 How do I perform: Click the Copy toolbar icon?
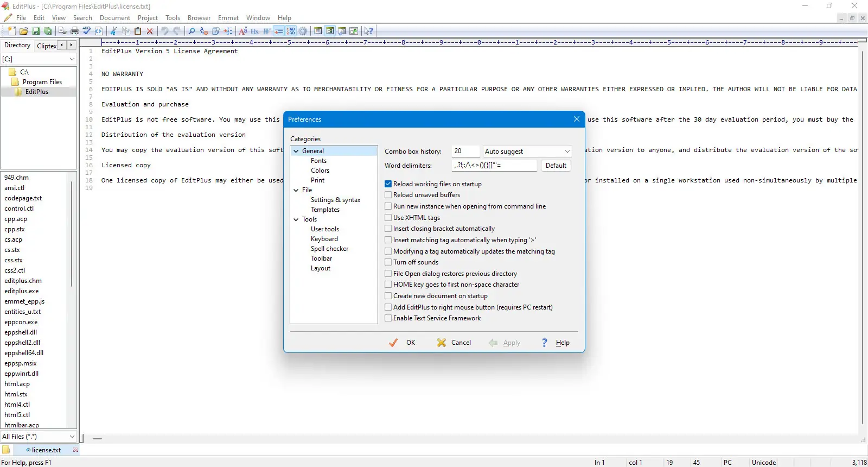126,31
